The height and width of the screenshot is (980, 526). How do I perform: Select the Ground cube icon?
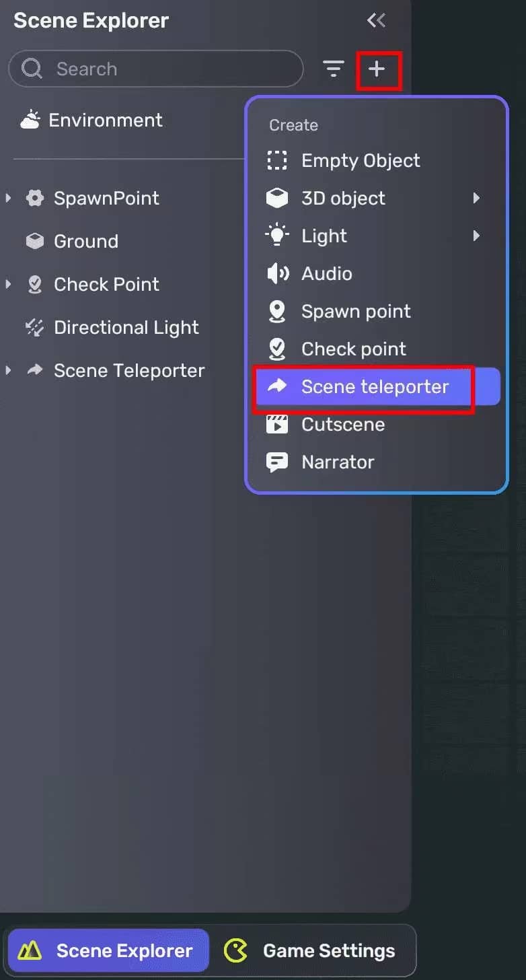tap(34, 241)
